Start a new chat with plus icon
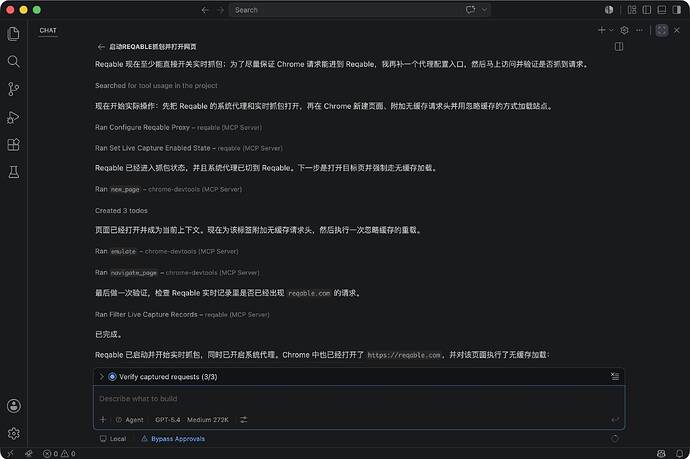 tap(602, 30)
